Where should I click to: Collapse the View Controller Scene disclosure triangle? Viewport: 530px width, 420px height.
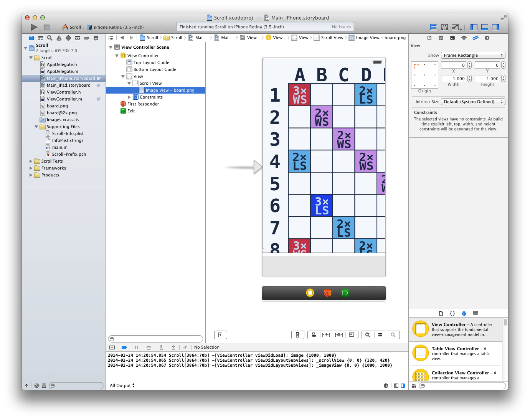pyautogui.click(x=111, y=47)
